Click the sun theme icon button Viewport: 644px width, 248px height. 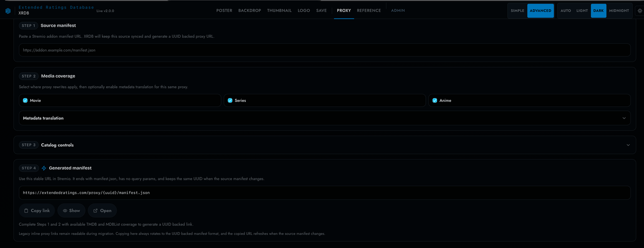pyautogui.click(x=640, y=11)
